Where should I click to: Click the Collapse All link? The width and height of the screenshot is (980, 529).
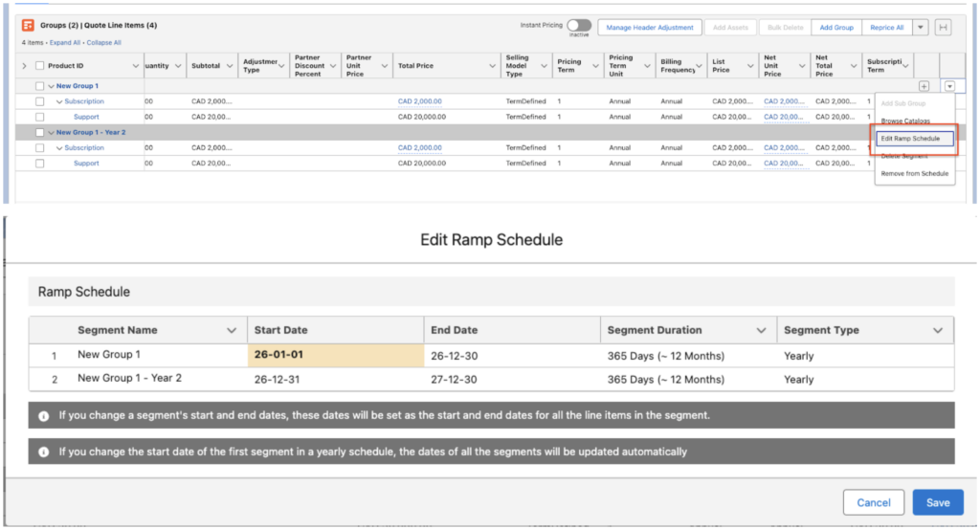coord(103,43)
